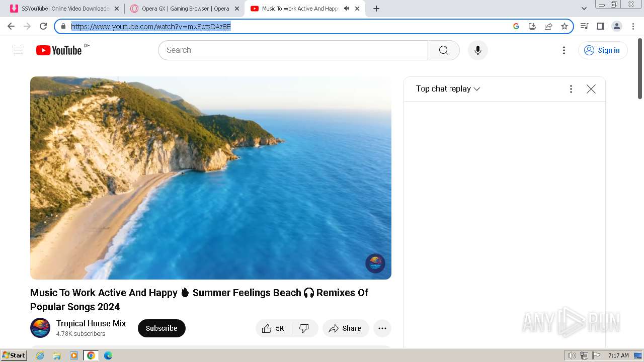
Task: Go back to the previous page
Action: coord(11,26)
